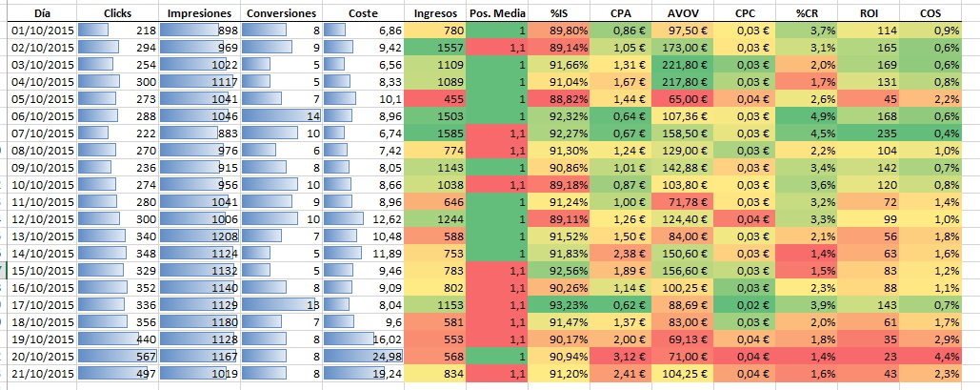Select the ROI header cell

coord(871,14)
